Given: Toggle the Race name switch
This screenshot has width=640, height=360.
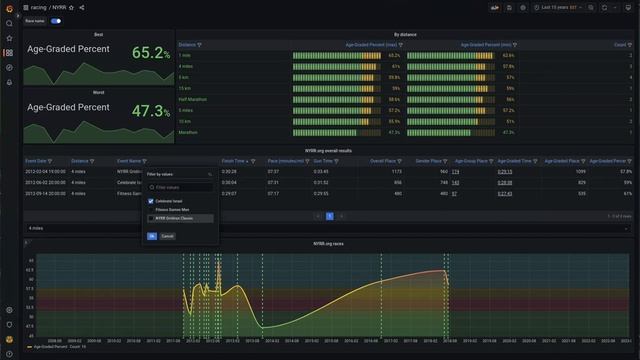Looking at the screenshot, I should (x=56, y=21).
